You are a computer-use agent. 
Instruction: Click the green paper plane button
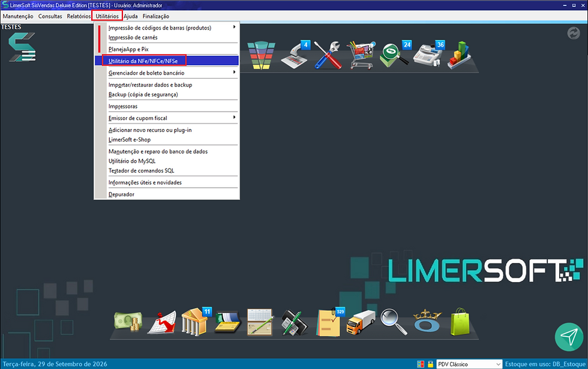(x=569, y=337)
